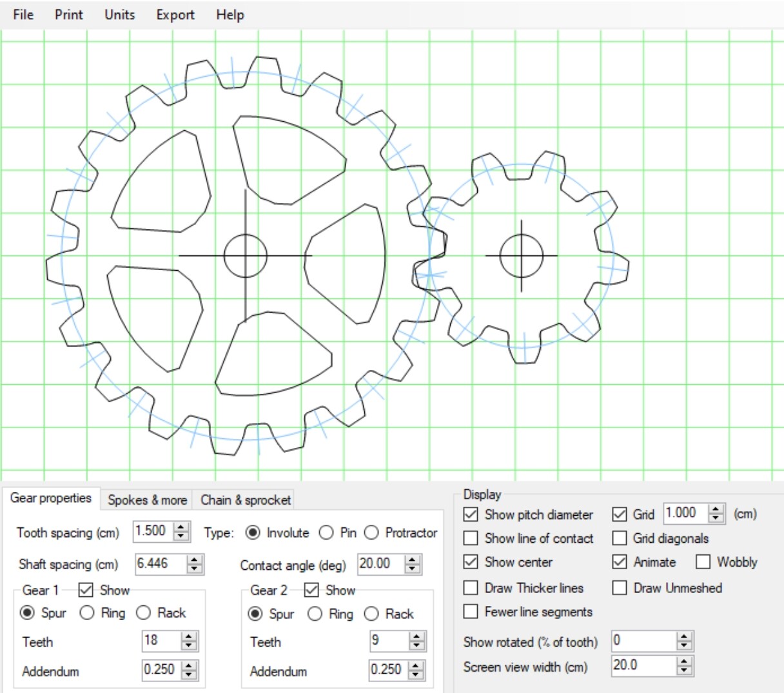The width and height of the screenshot is (784, 693).
Task: Select Ring for Gear 1
Action: click(x=87, y=612)
